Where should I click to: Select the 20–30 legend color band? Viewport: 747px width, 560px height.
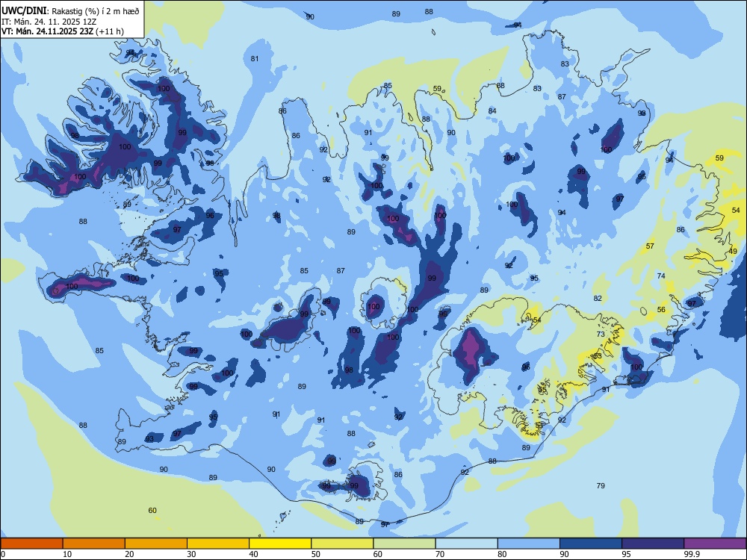(156, 544)
